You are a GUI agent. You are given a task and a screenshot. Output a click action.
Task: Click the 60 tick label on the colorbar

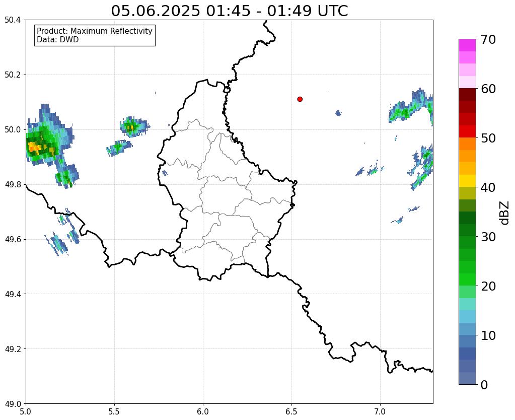[x=488, y=89]
